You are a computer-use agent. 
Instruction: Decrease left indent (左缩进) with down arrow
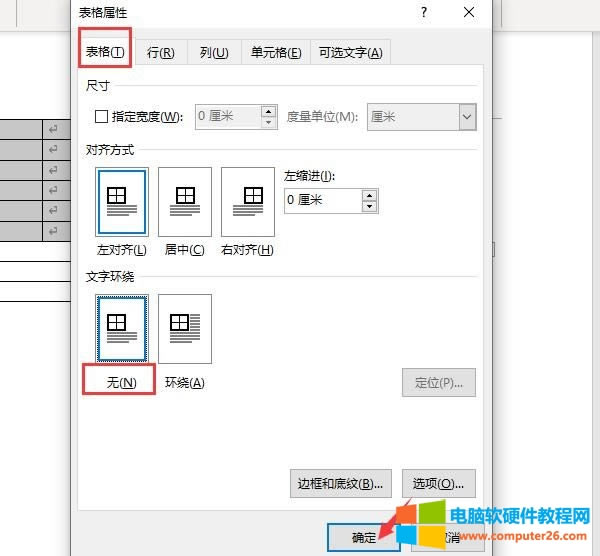(370, 206)
